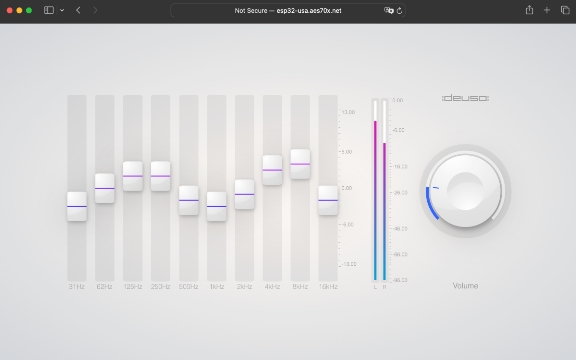Screen dimensions: 576x360
Task: Select the 16kHz slider handle
Action: coord(328,200)
